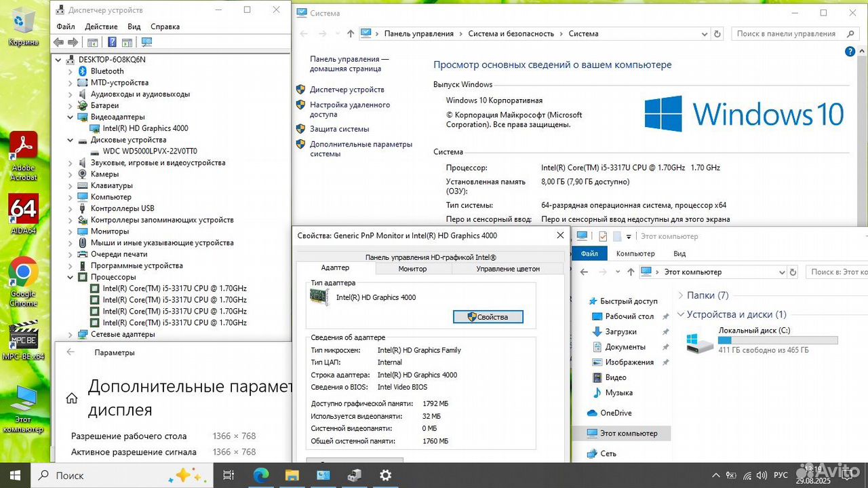Expand the Папки (7) group in Explorer

pos(680,295)
